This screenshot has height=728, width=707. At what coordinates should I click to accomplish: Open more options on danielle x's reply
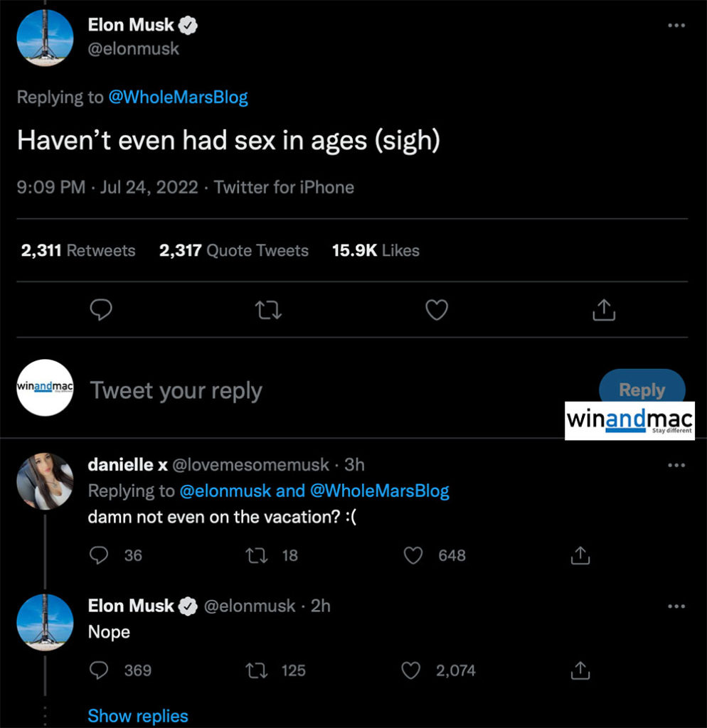(677, 465)
